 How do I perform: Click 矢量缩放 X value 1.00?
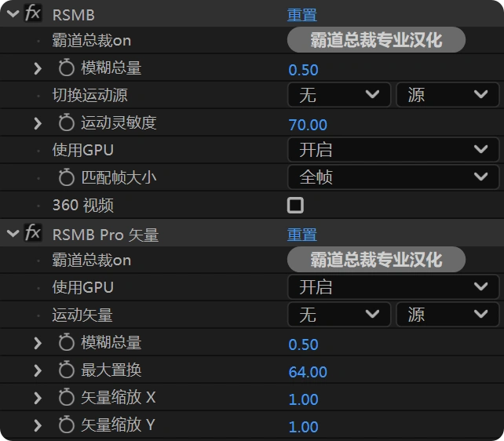(x=304, y=399)
